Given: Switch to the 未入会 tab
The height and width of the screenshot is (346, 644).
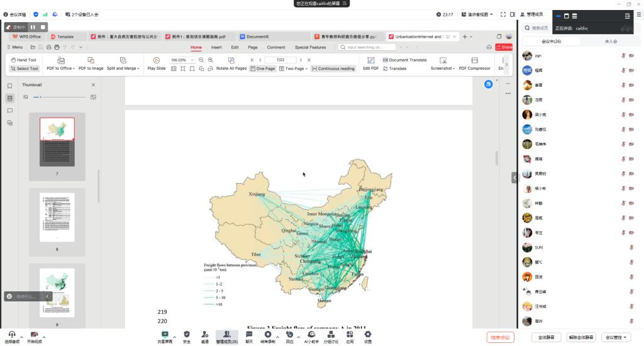Looking at the screenshot, I should tap(611, 41).
